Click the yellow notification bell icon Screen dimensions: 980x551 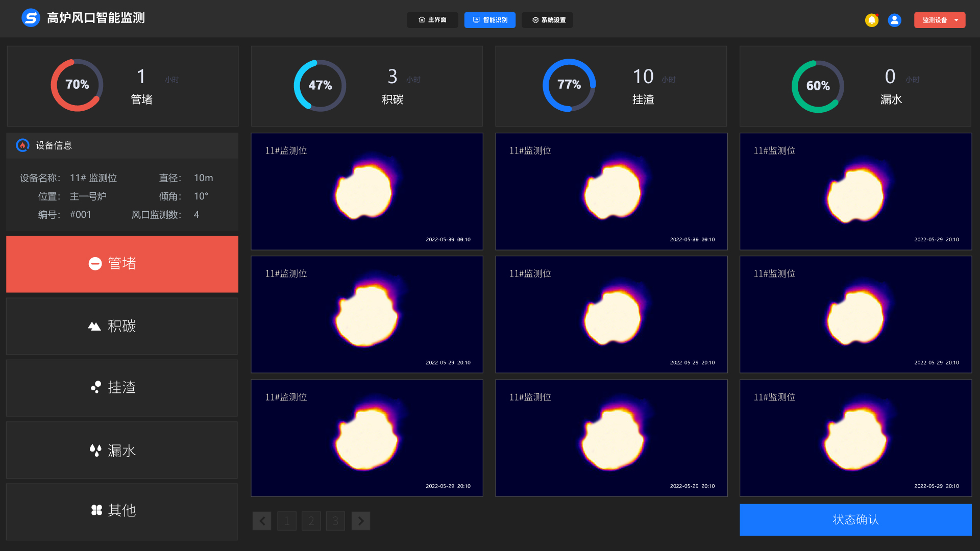point(872,20)
